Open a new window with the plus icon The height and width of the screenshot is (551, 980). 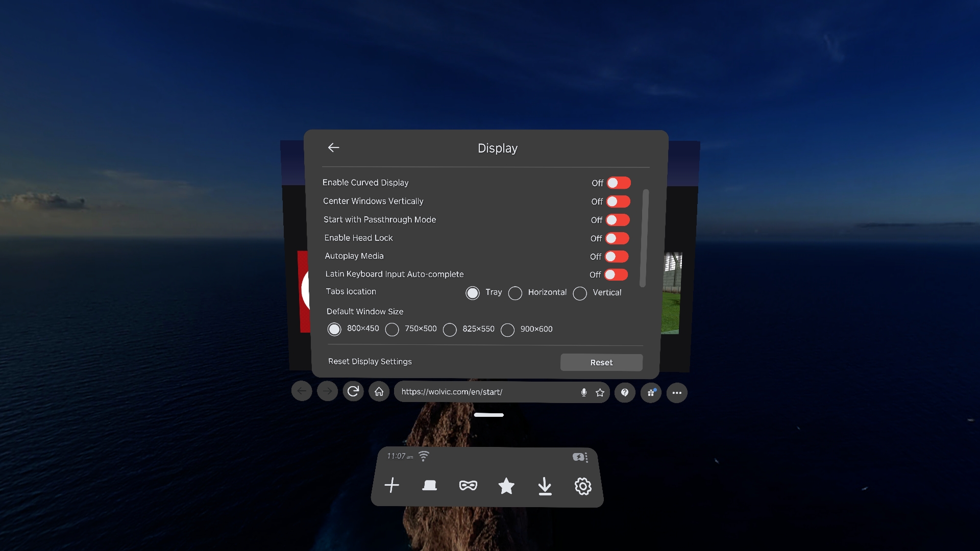(391, 485)
